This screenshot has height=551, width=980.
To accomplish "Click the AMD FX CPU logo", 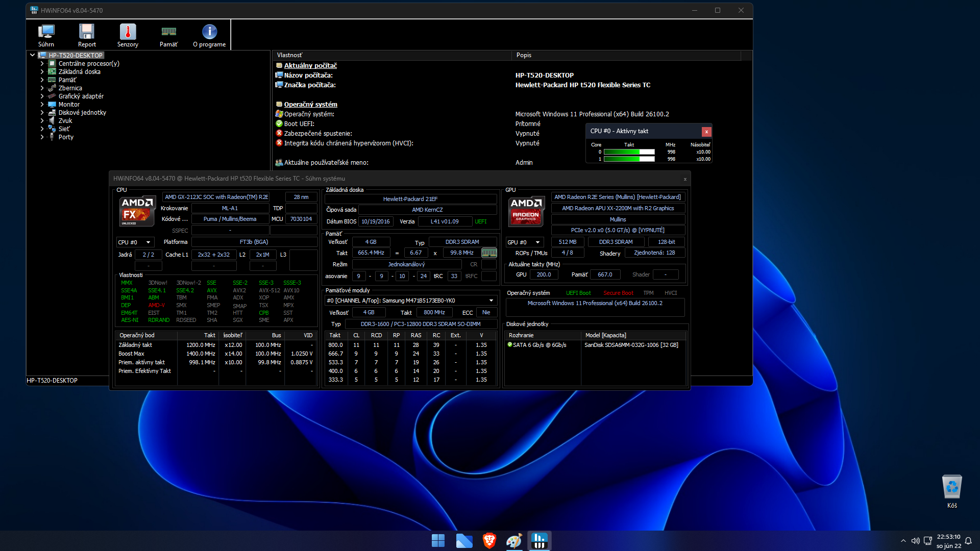I will coord(137,211).
